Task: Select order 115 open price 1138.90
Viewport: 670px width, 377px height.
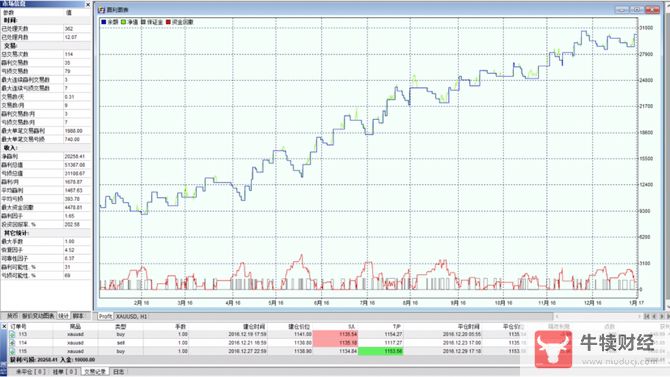Action: pyautogui.click(x=303, y=351)
